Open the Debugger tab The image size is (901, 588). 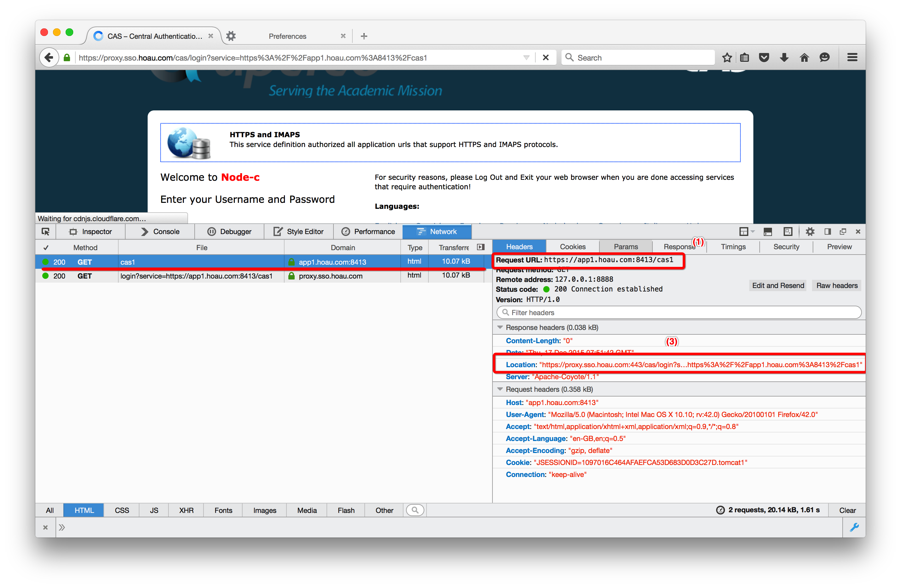[229, 231]
